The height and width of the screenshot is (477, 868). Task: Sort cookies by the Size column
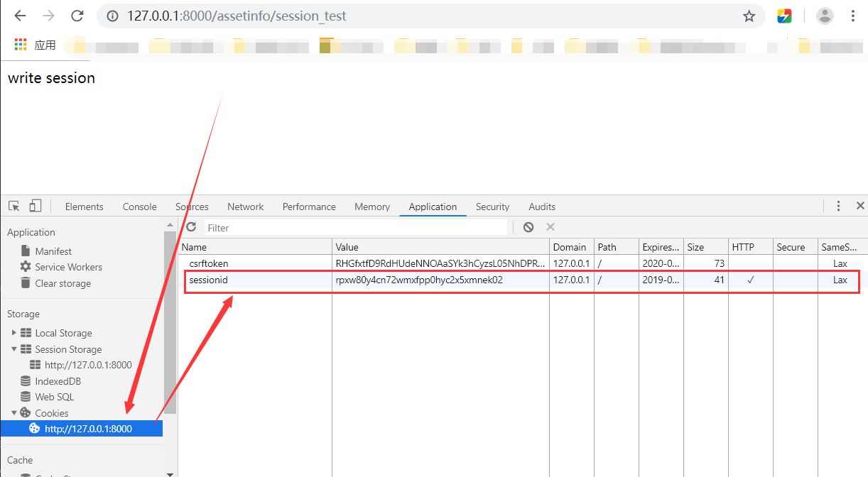pyautogui.click(x=705, y=247)
